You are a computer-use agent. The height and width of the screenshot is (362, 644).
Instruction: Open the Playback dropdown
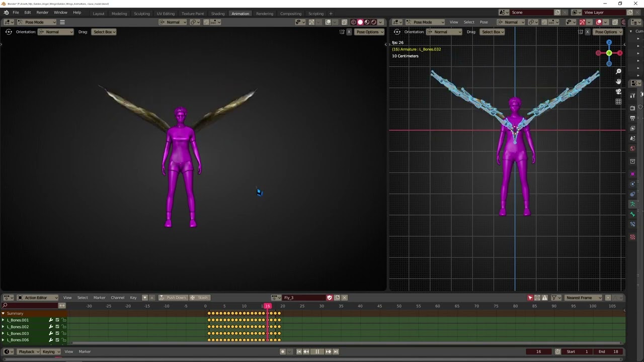[29, 351]
